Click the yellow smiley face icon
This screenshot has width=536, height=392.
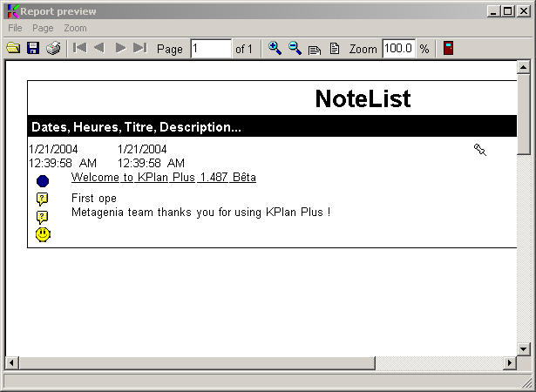click(43, 235)
